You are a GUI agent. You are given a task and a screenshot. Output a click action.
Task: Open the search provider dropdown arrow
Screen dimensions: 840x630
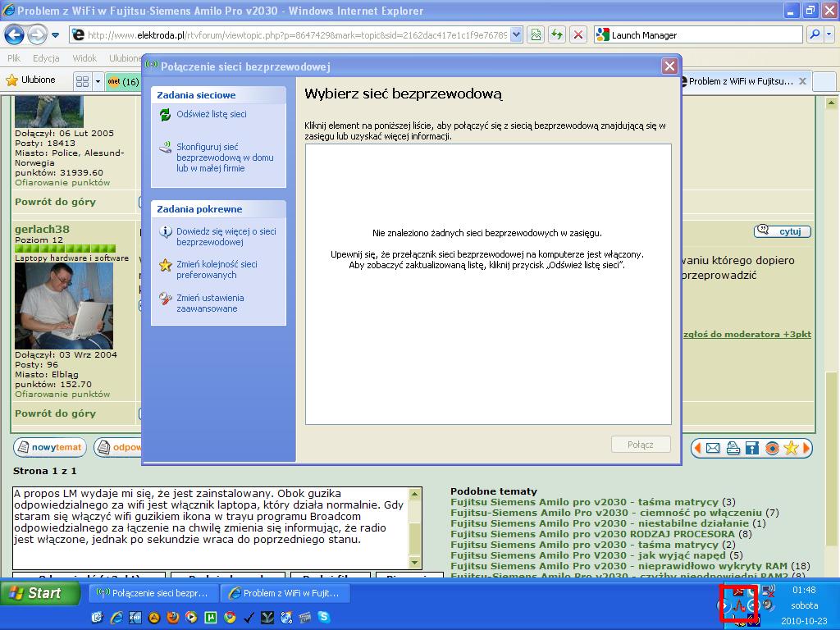(829, 34)
